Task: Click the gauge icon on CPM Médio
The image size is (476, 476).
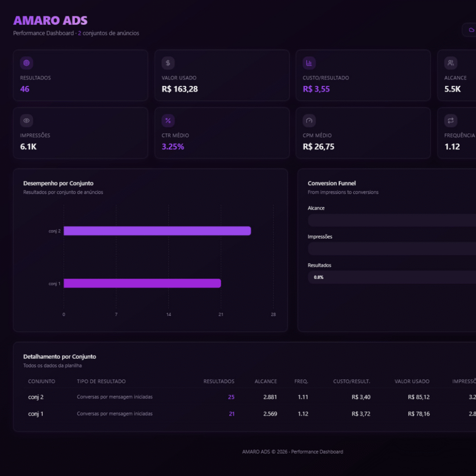Action: point(309,121)
